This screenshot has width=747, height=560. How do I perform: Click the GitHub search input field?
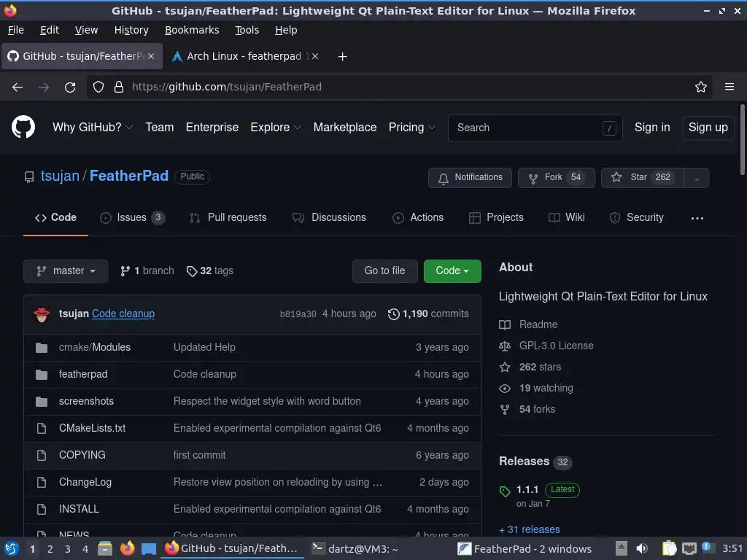535,128
